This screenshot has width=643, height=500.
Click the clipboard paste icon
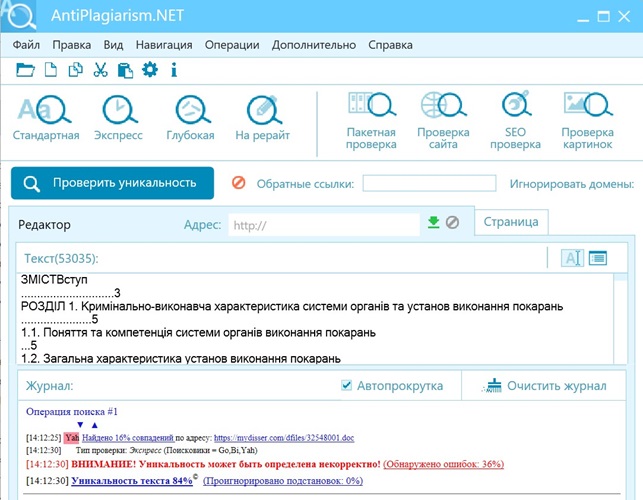tap(125, 70)
